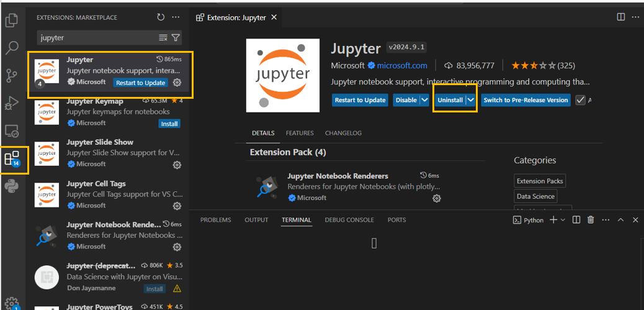Switch to the DETAILS tab
644x310 pixels.
click(x=263, y=133)
